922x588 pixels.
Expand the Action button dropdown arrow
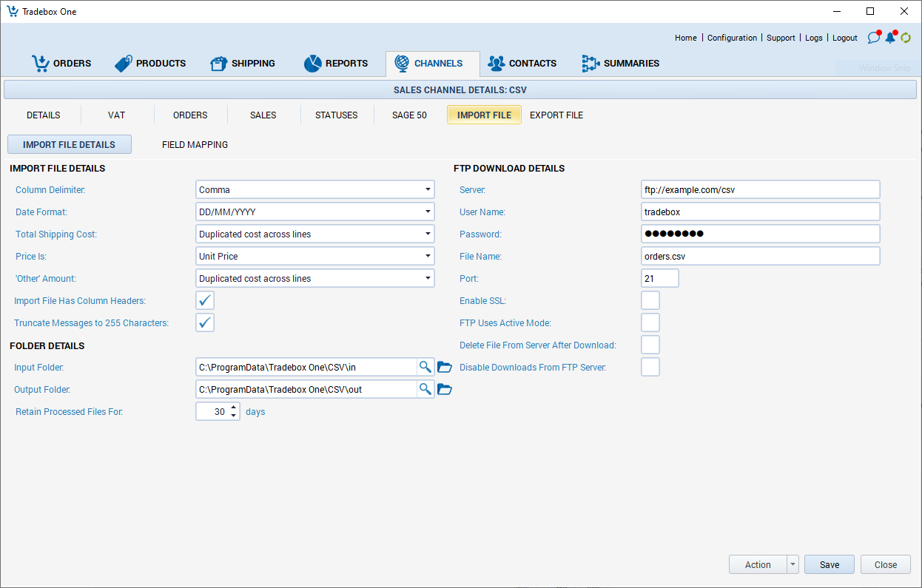coord(793,564)
